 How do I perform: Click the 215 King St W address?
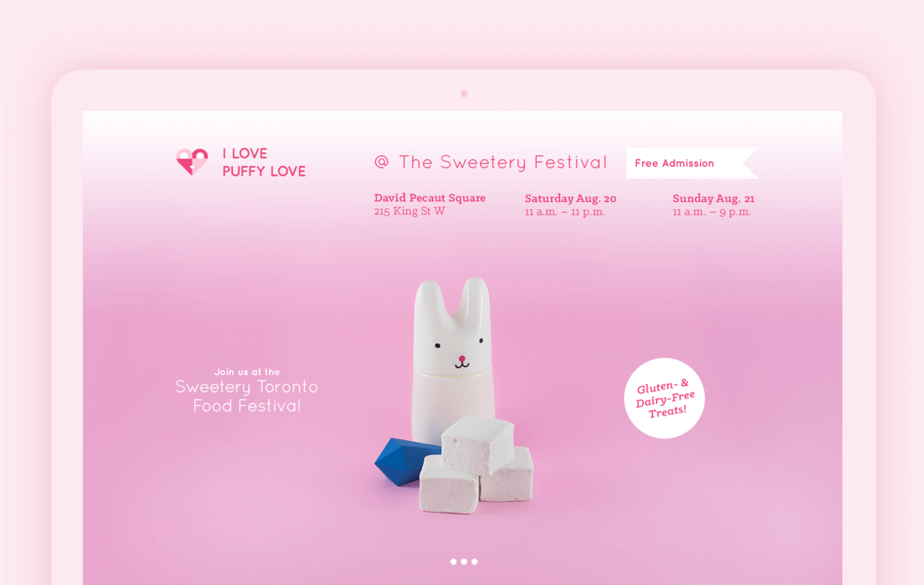[409, 211]
